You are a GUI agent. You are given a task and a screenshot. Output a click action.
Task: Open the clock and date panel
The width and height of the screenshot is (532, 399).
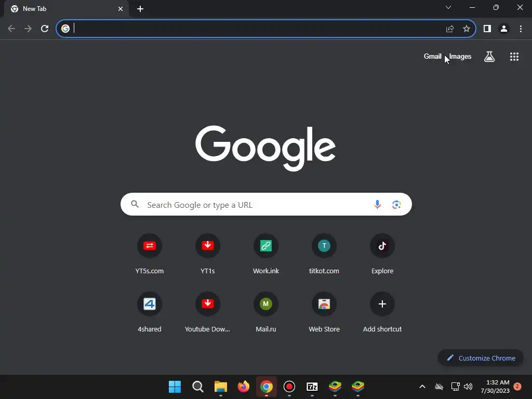pos(495,387)
